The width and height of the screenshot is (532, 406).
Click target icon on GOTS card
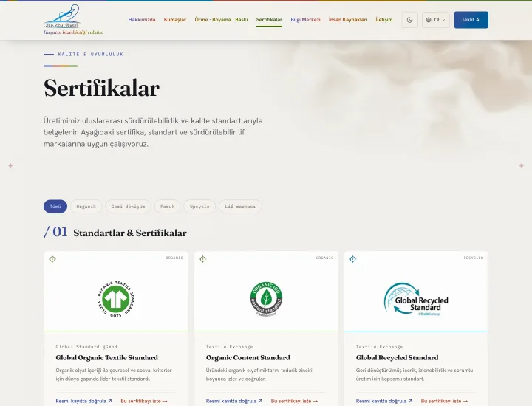(52, 259)
